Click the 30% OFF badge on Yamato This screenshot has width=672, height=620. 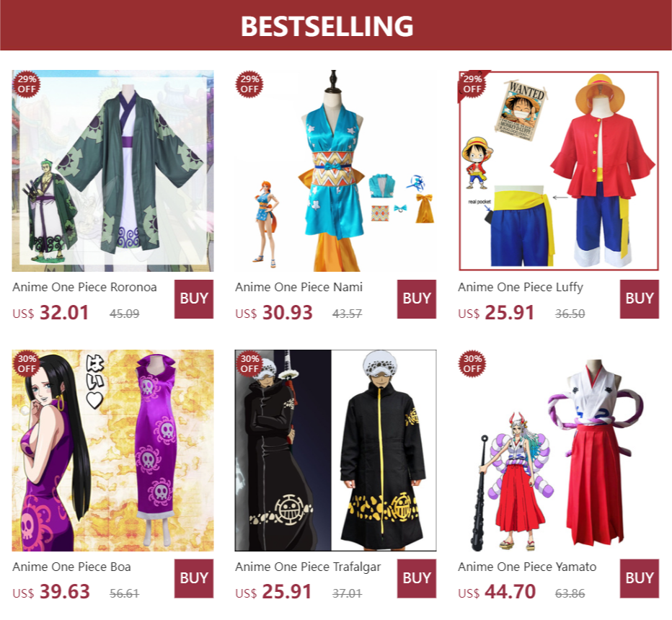(x=472, y=364)
